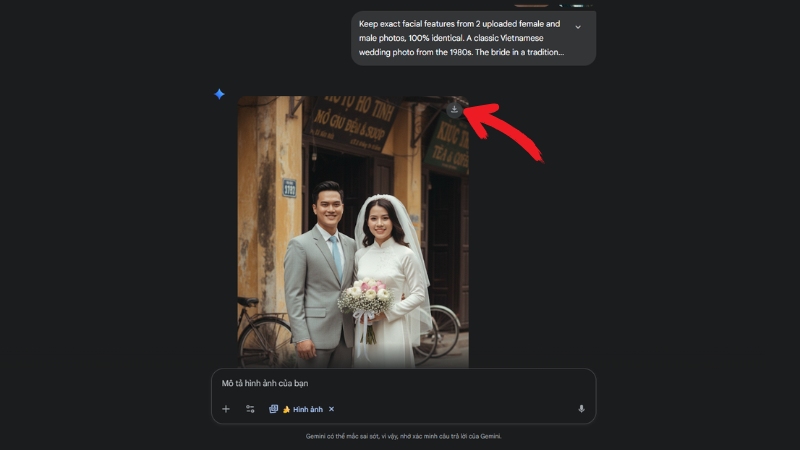Click the Gemini disclaimer text at the bottom
Screen dimensions: 800x450
point(404,436)
